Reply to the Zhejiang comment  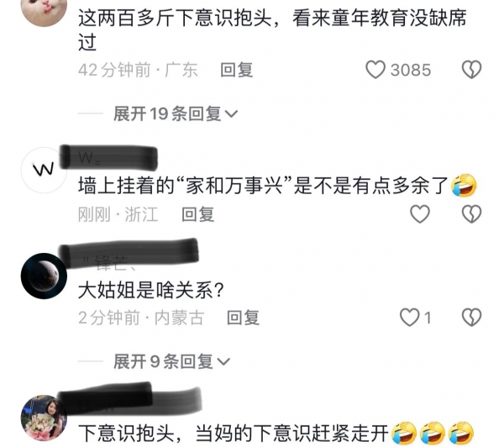pyautogui.click(x=197, y=214)
